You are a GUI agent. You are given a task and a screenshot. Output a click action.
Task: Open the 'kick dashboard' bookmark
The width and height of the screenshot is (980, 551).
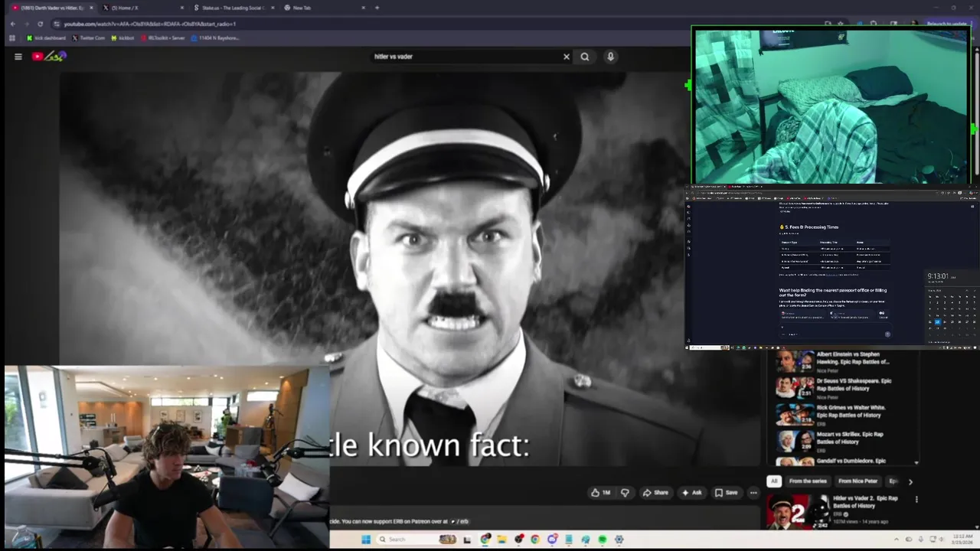coord(47,37)
